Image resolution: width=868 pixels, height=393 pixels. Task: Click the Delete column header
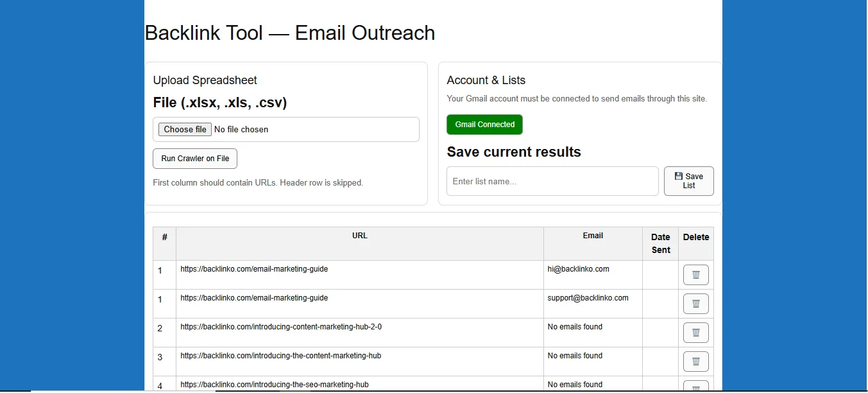(x=695, y=237)
